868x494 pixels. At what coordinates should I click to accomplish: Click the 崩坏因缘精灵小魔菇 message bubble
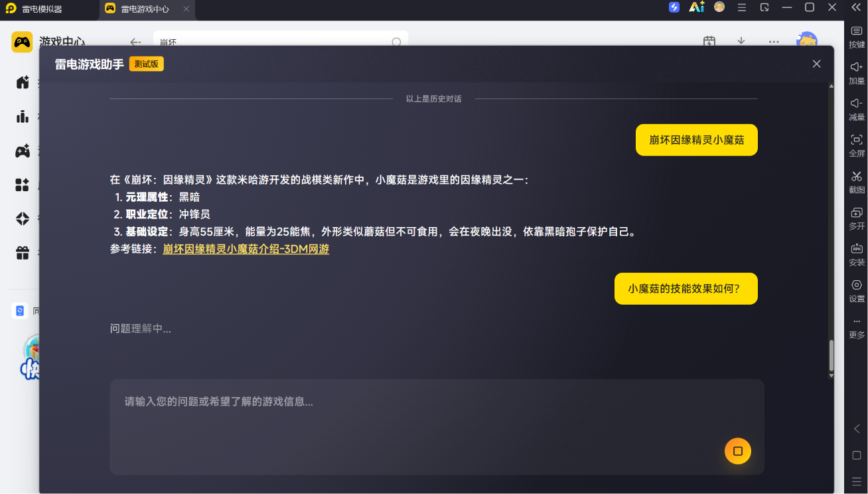pos(697,140)
